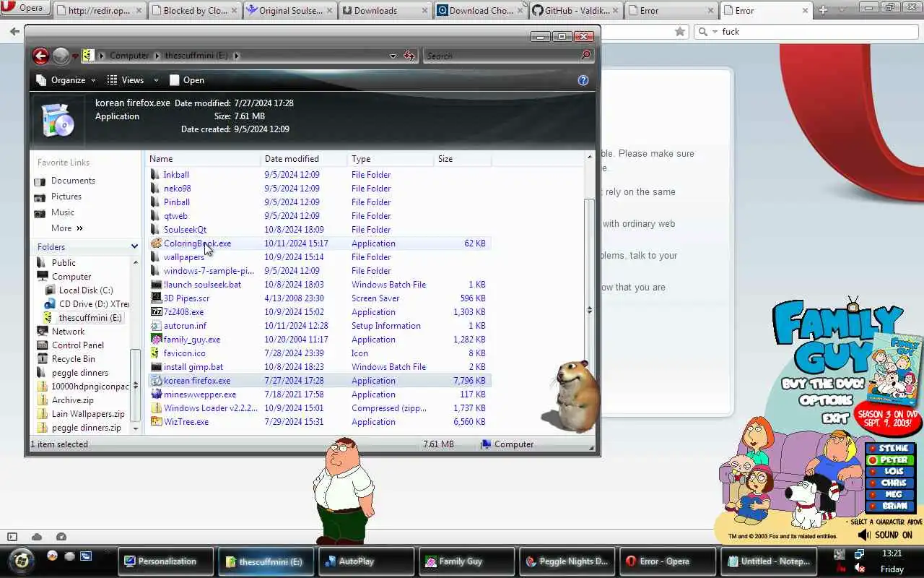Select Brian character radio button
The image size is (924, 578).
point(873,506)
